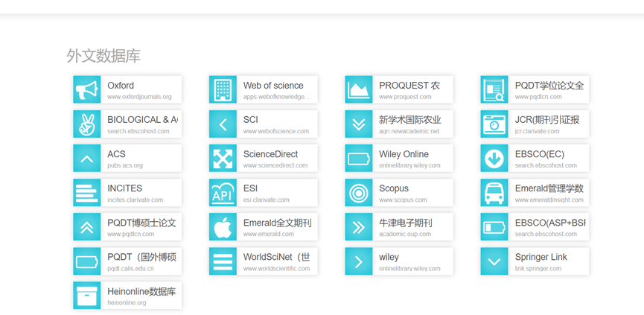The width and height of the screenshot is (644, 315).
Task: Click the incites.clarivate.com URL text
Action: click(135, 200)
